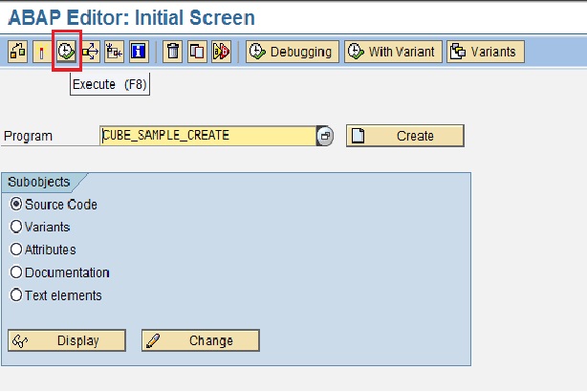Open value help beside the Program field
The image size is (587, 392).
pos(325,137)
